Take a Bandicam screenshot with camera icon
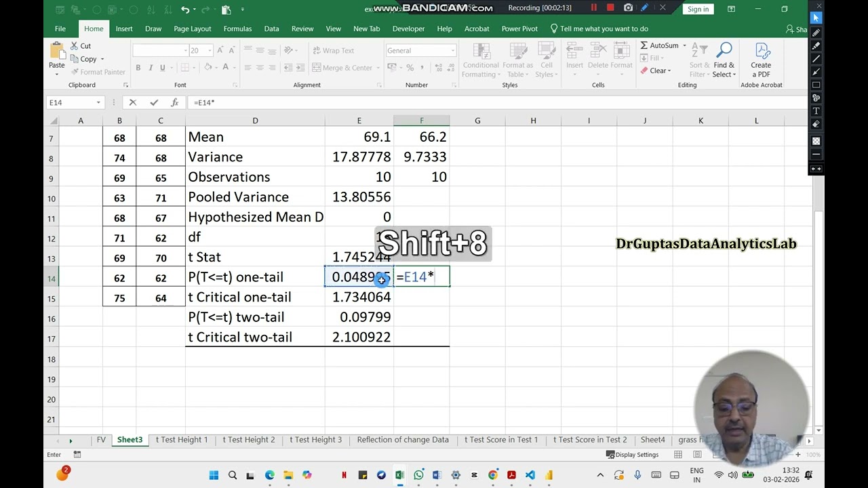This screenshot has height=488, width=868. tap(628, 8)
